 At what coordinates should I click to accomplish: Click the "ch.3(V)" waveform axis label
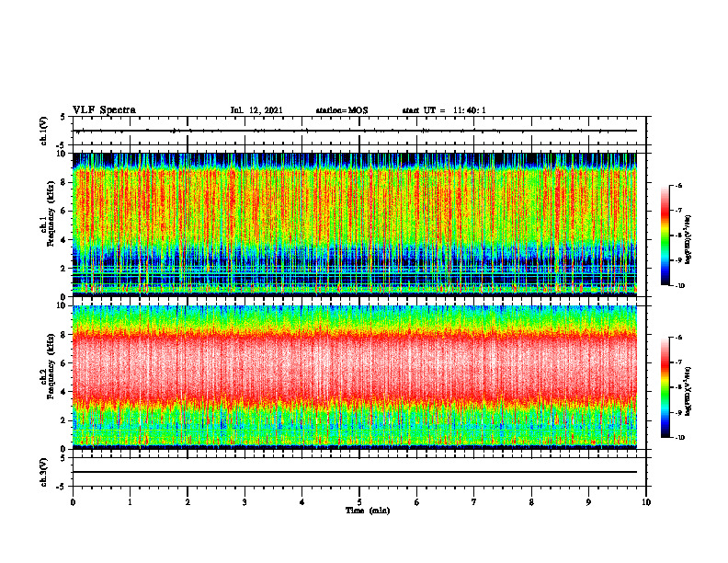[x=43, y=472]
